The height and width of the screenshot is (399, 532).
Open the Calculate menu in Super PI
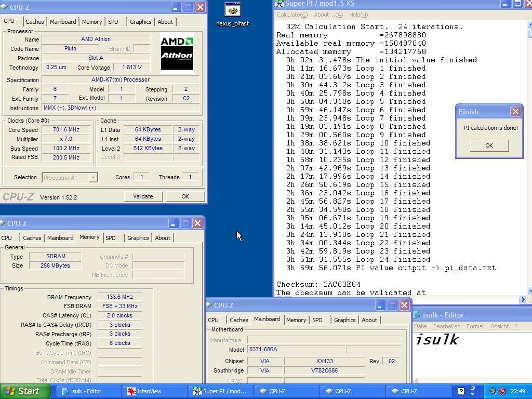[x=292, y=15]
